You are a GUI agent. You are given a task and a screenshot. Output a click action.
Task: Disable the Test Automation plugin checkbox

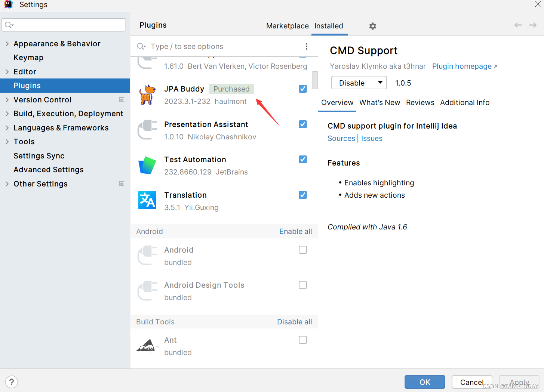pos(303,159)
